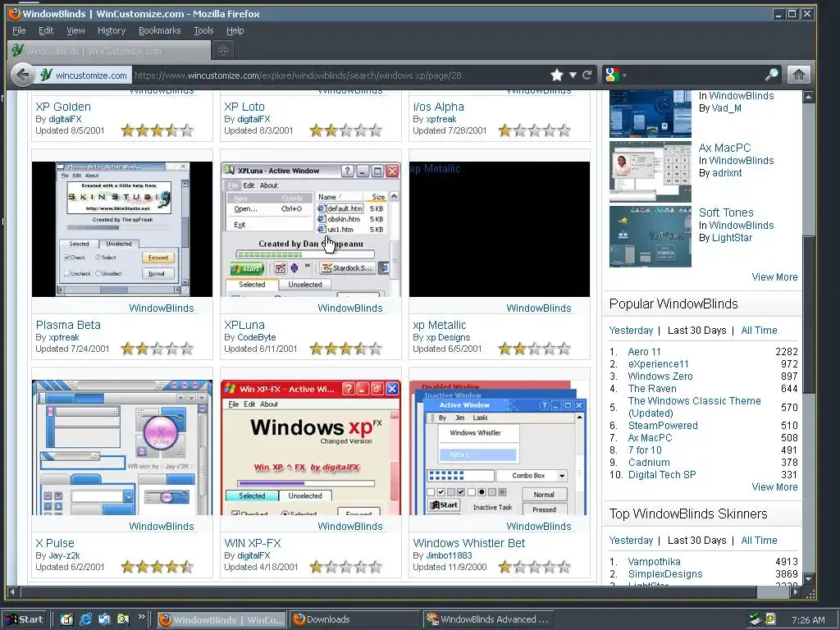Viewport: 840px width, 630px height.
Task: Click into the Google search field
Action: 696,75
